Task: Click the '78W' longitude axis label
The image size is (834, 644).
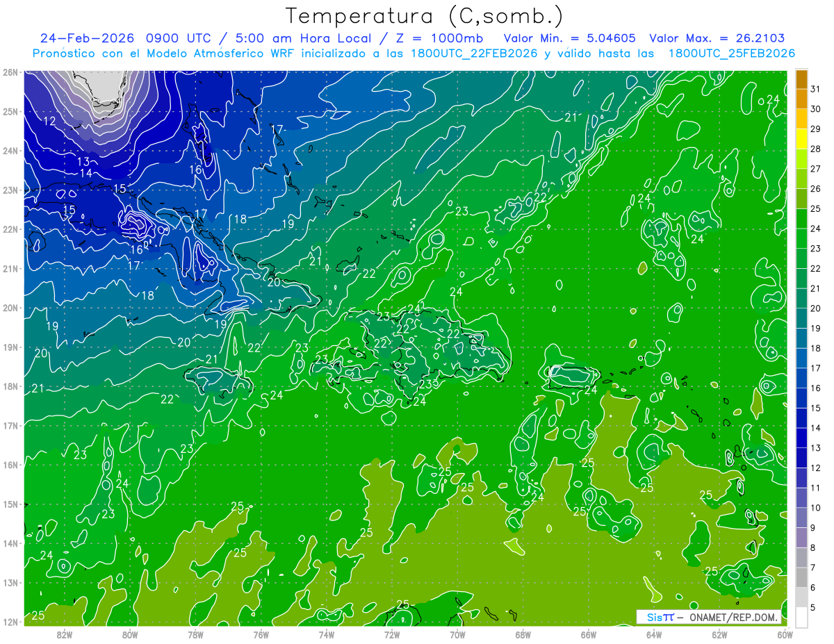Action: (x=195, y=634)
